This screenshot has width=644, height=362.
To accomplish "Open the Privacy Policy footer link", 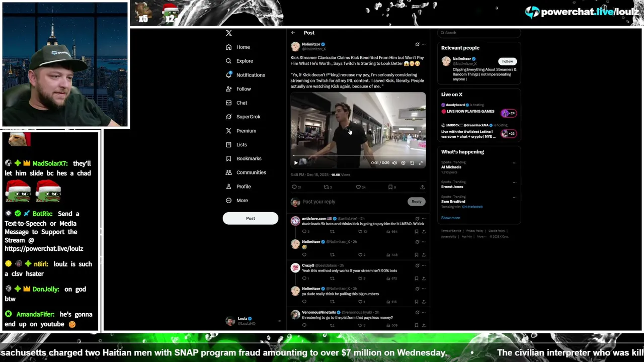I will [474, 231].
